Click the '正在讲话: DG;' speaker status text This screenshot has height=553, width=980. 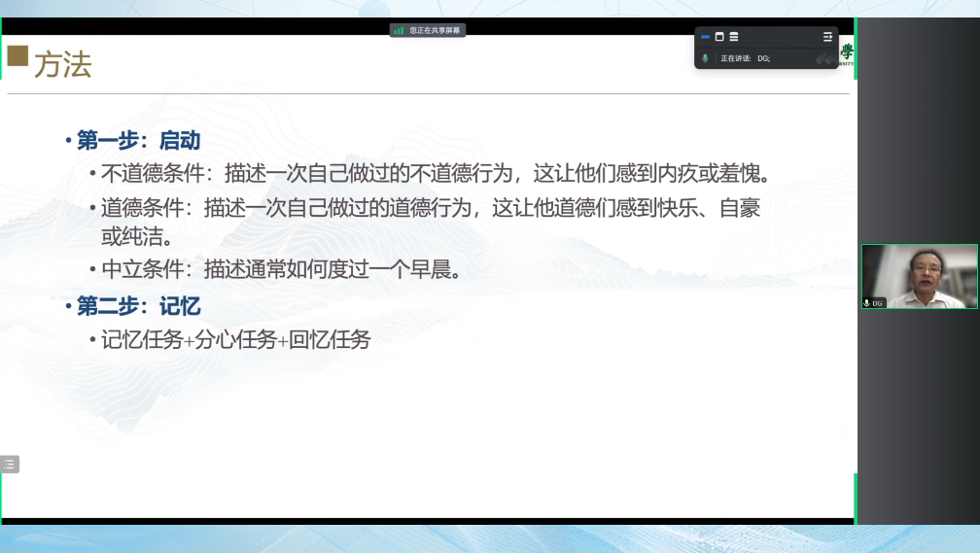[745, 58]
